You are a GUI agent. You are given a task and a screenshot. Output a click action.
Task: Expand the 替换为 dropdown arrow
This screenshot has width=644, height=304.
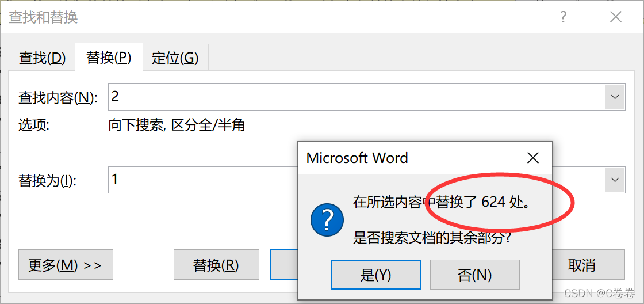coord(615,180)
